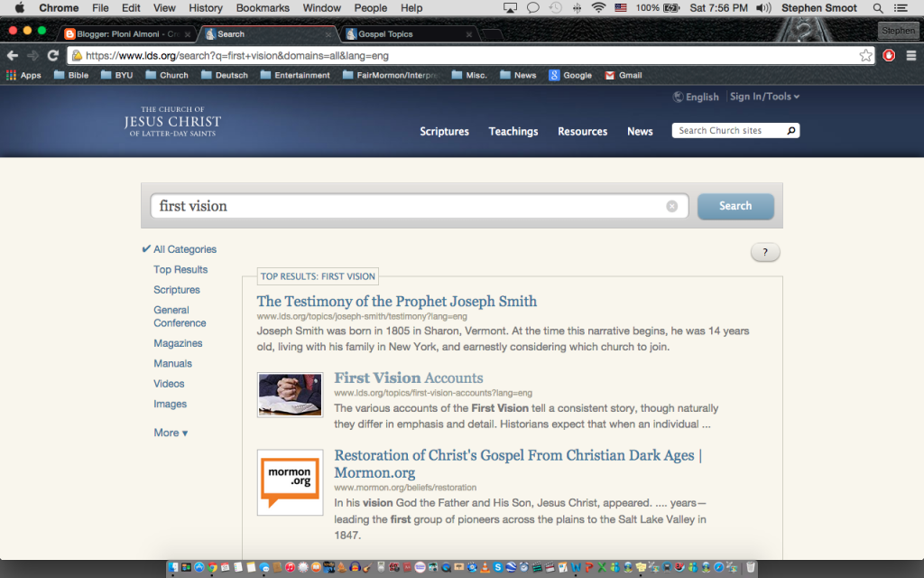Open the Resources navigation menu
Screen dimensions: 924x578
[582, 131]
